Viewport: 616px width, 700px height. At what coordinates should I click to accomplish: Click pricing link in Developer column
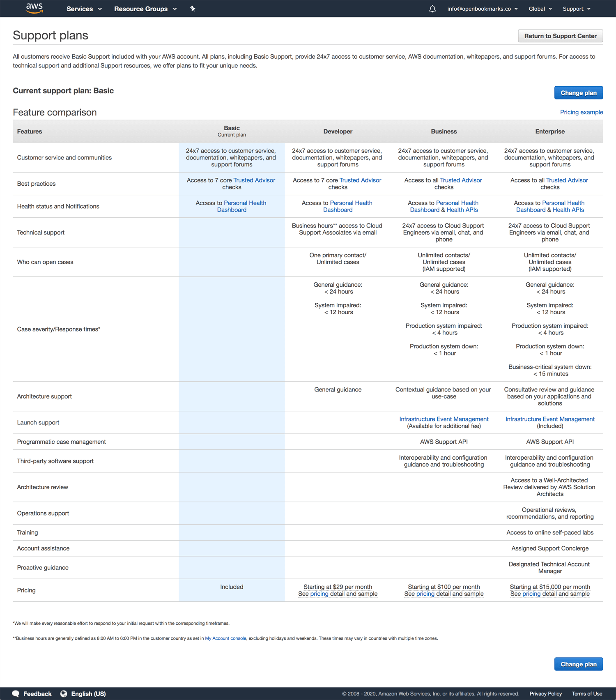click(319, 594)
